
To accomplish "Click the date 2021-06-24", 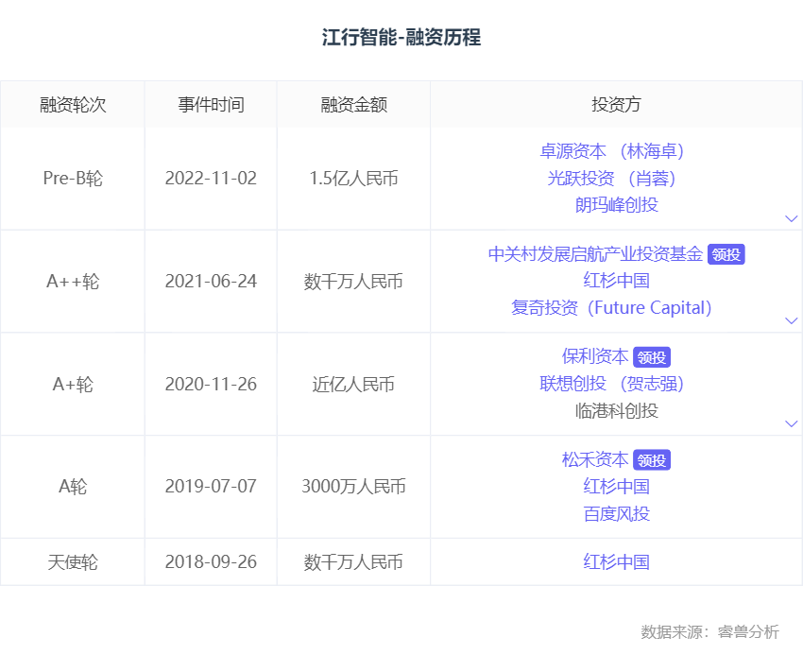I will coord(211,282).
